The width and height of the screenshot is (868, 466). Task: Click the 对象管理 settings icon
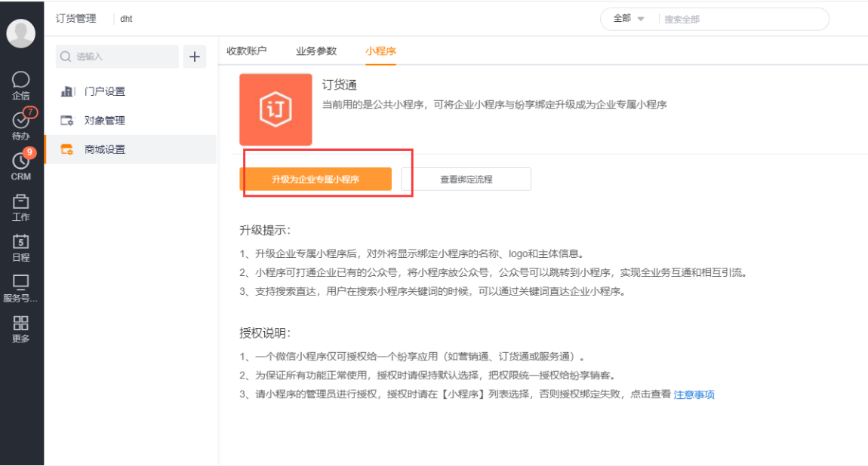(x=67, y=121)
